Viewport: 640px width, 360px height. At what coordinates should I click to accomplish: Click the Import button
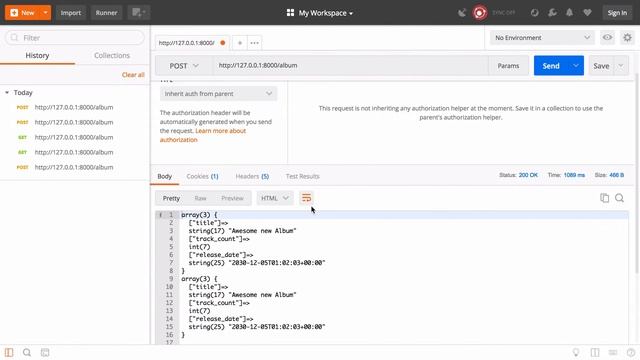pyautogui.click(x=71, y=13)
